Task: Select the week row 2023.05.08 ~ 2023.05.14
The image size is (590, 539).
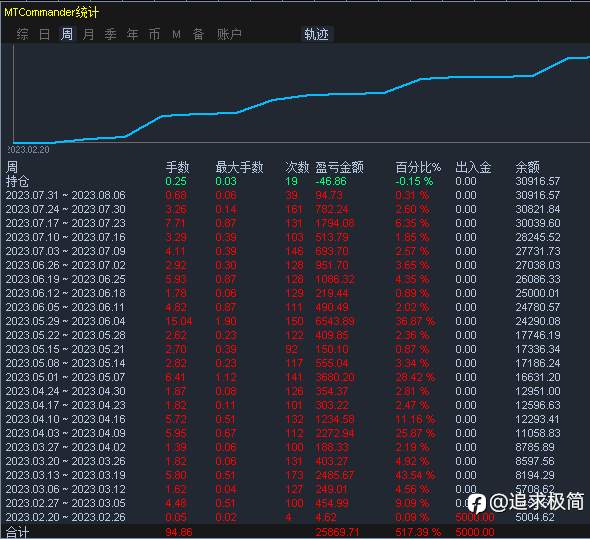Action: 283,363
